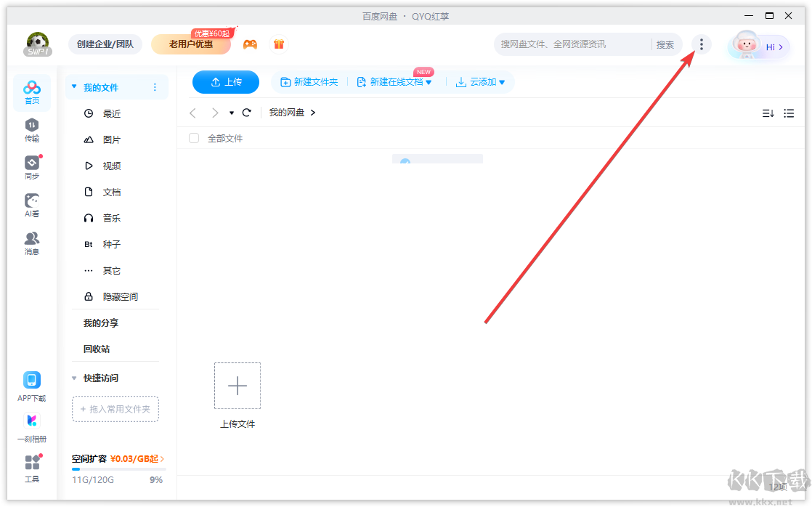Tick the 全部文件 select-all checkbox
Screen dimensions: 812x507
(x=194, y=138)
